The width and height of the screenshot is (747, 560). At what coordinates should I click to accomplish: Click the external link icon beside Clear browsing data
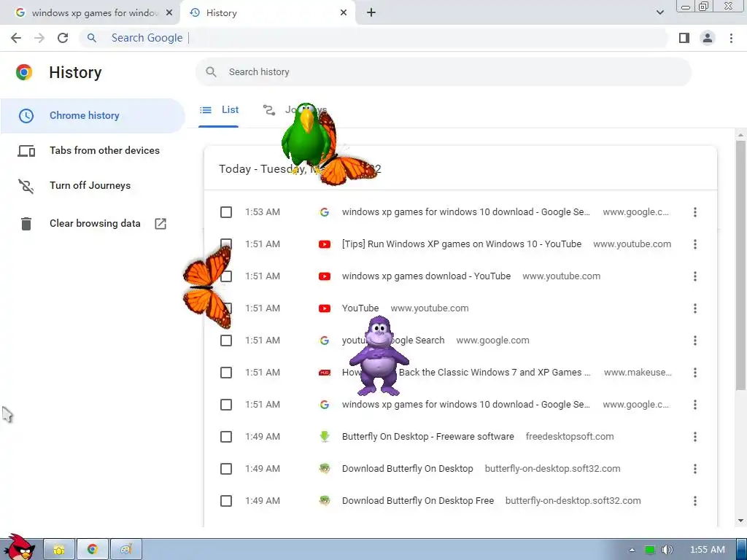(x=160, y=223)
